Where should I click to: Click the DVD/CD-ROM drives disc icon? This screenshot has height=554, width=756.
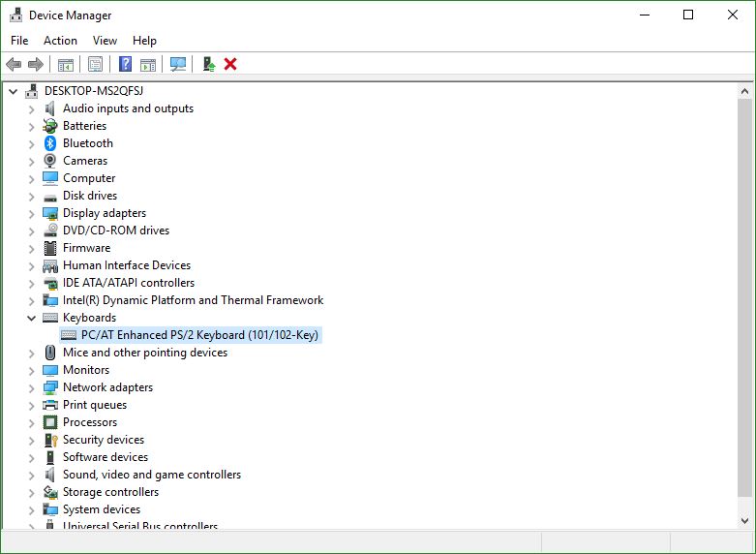(x=50, y=231)
